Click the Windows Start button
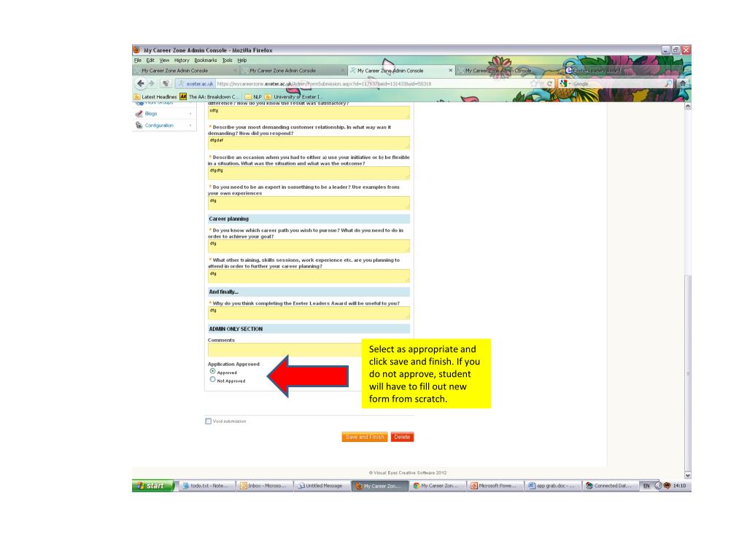Screen dimensions: 747x560 153,486
